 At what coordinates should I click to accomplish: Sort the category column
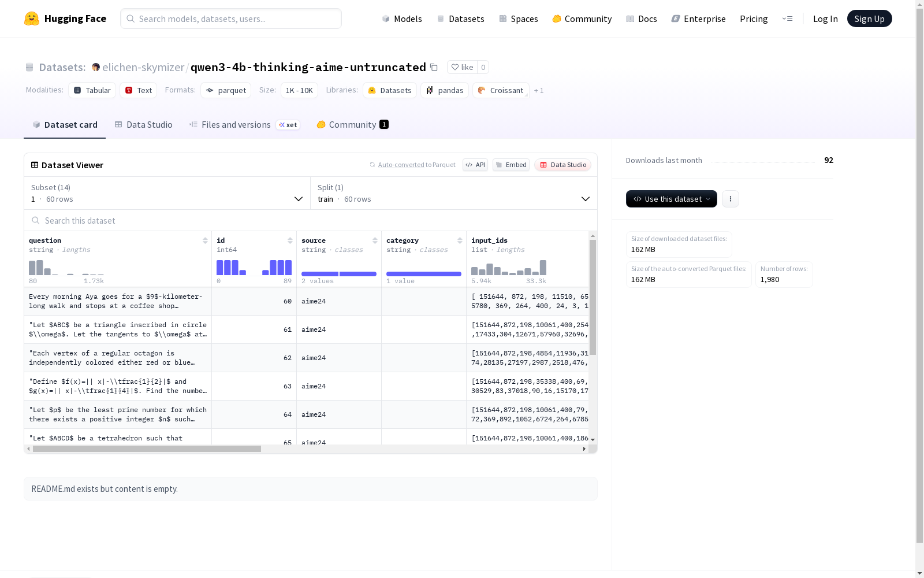(x=460, y=240)
